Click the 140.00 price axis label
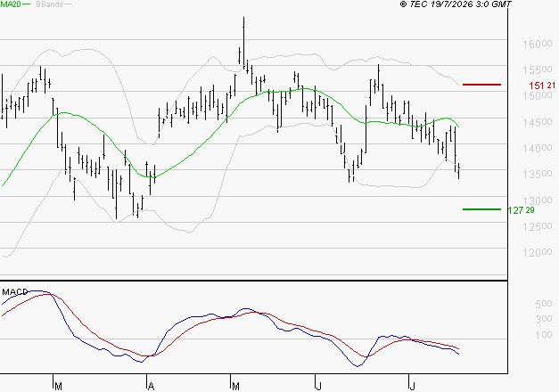Viewport: 559px width, 392px height. point(538,148)
